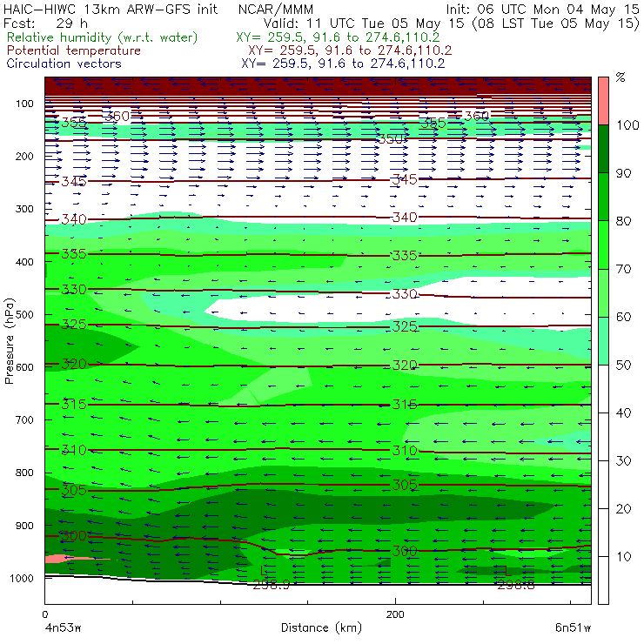Click the 700 hPa pressure tick label
The image size is (644, 644).
(x=24, y=419)
